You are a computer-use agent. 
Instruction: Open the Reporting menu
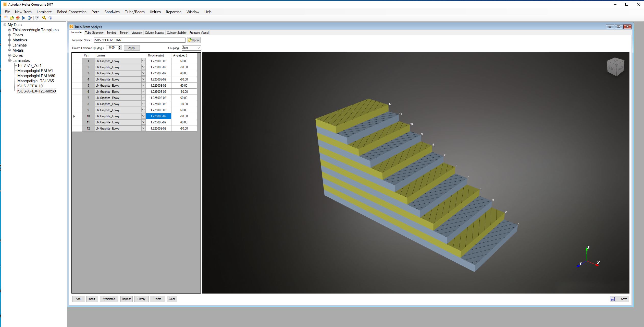(x=174, y=12)
